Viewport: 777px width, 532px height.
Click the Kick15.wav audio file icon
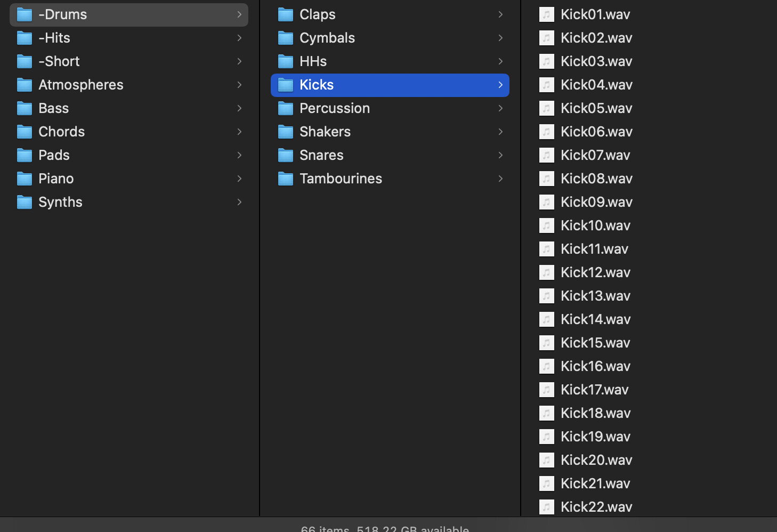(x=547, y=343)
